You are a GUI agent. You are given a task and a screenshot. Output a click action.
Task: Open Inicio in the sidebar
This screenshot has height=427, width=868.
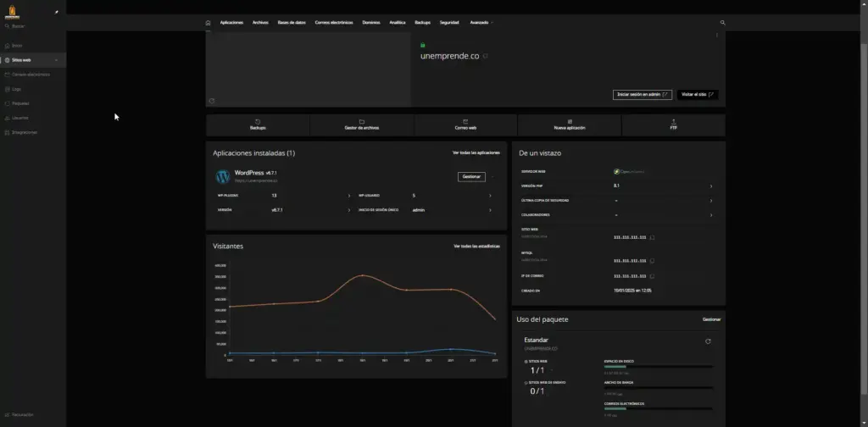click(33, 46)
